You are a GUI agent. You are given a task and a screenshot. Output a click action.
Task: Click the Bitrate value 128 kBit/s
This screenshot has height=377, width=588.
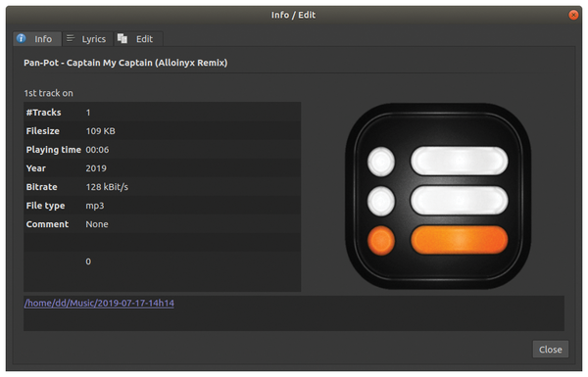click(107, 187)
